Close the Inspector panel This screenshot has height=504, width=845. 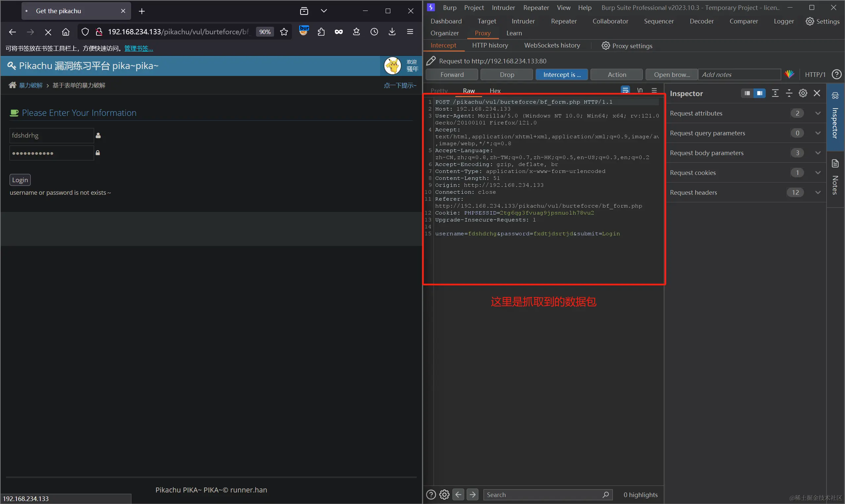(x=817, y=93)
